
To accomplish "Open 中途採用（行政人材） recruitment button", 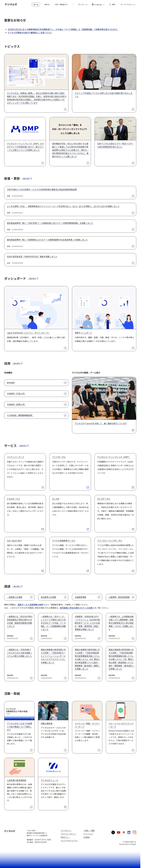I will click(x=36, y=394).
